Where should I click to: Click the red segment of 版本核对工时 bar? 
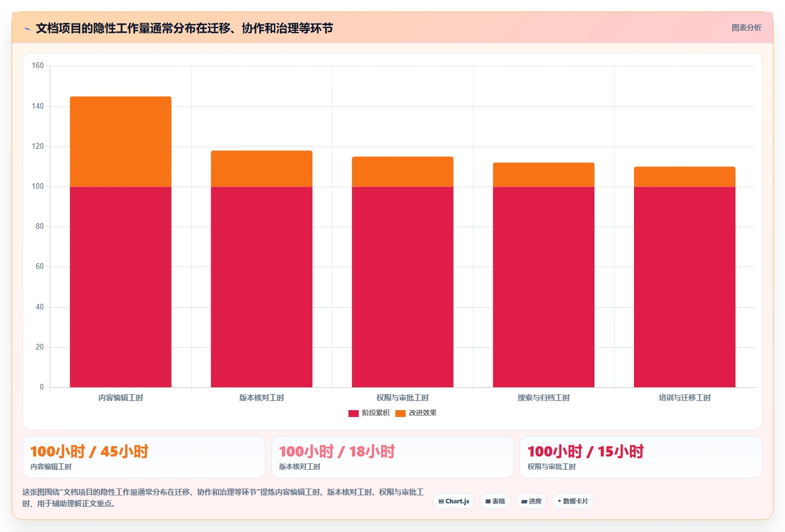pyautogui.click(x=261, y=287)
